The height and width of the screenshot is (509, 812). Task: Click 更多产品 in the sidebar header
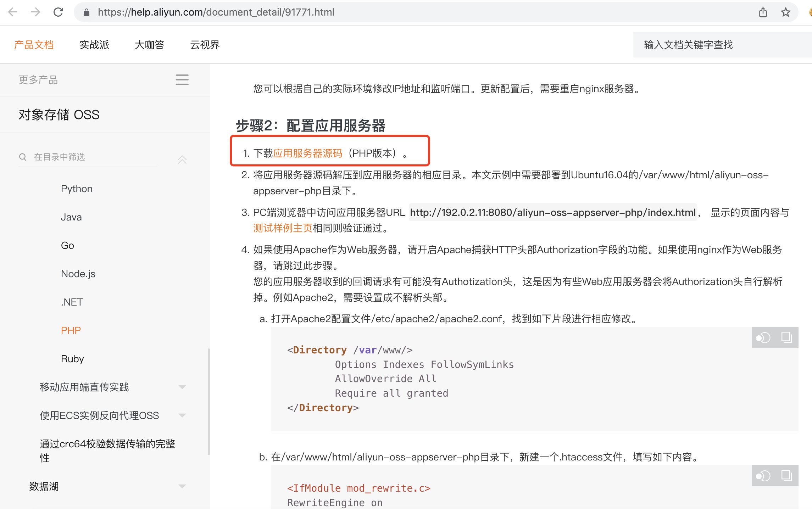[x=38, y=80]
